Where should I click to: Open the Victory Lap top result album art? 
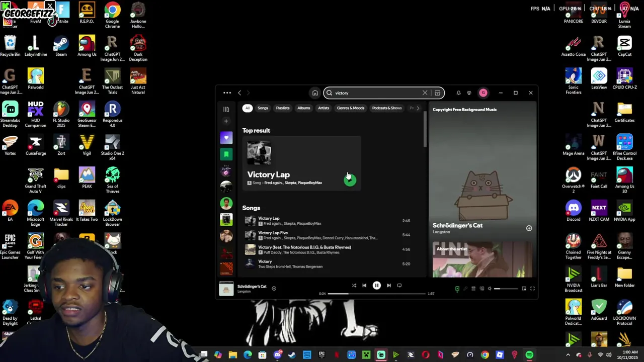(259, 153)
